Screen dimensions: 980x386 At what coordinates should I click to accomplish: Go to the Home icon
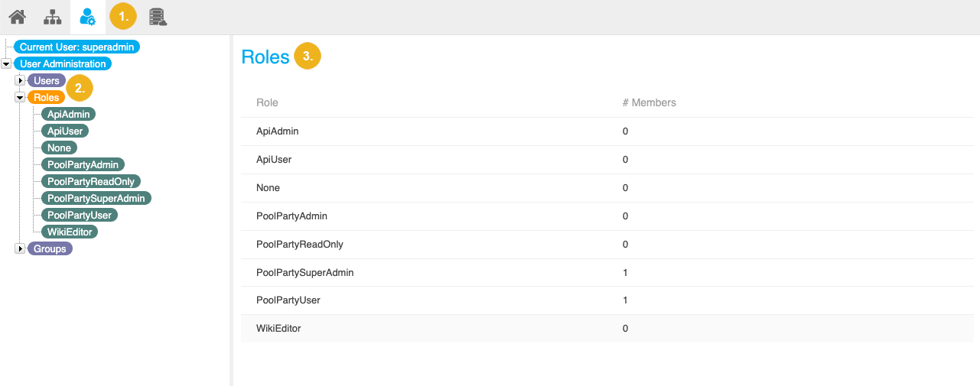(17, 16)
